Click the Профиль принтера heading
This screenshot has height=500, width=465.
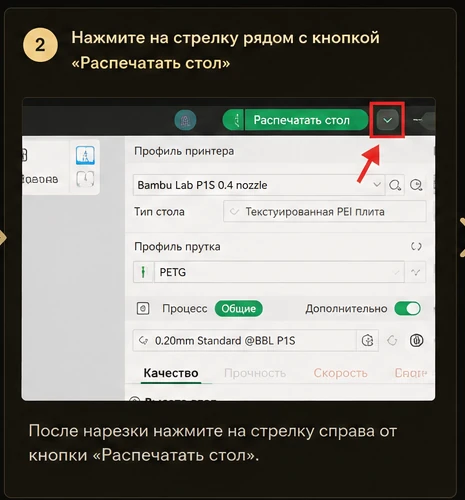coord(184,151)
